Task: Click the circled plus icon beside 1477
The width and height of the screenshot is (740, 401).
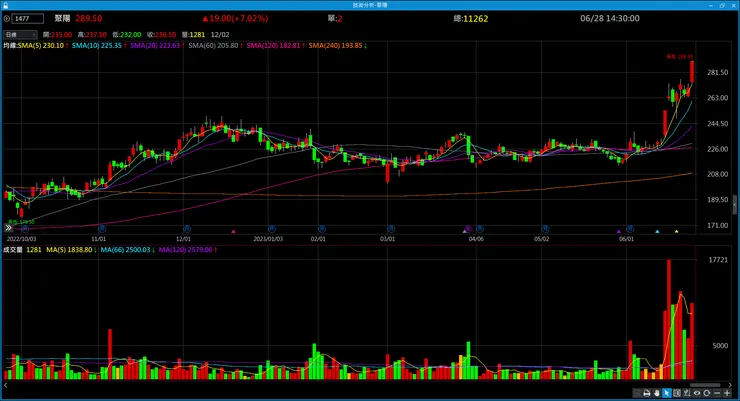Action: click(7, 19)
